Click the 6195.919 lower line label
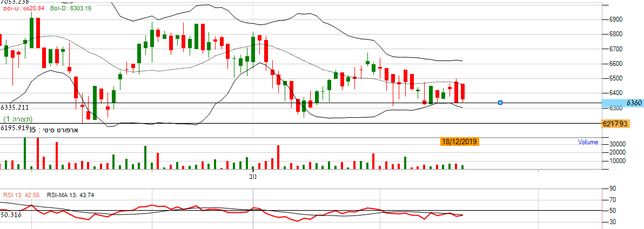 click(x=14, y=128)
